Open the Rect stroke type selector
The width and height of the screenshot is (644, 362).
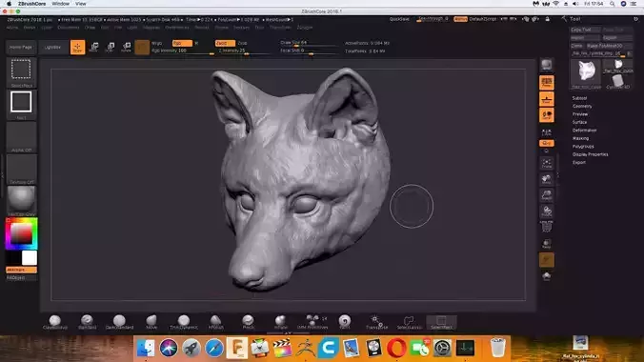click(21, 105)
